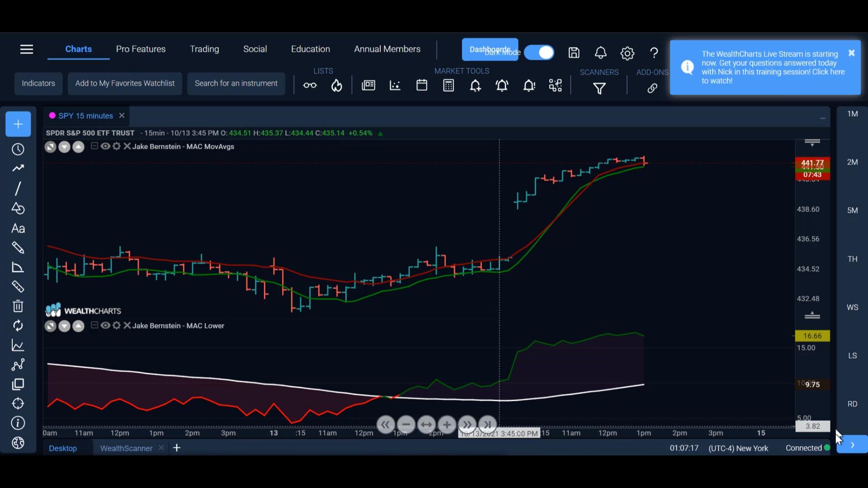Select the 5M timeframe on right panel
The width and height of the screenshot is (868, 488).
[852, 210]
